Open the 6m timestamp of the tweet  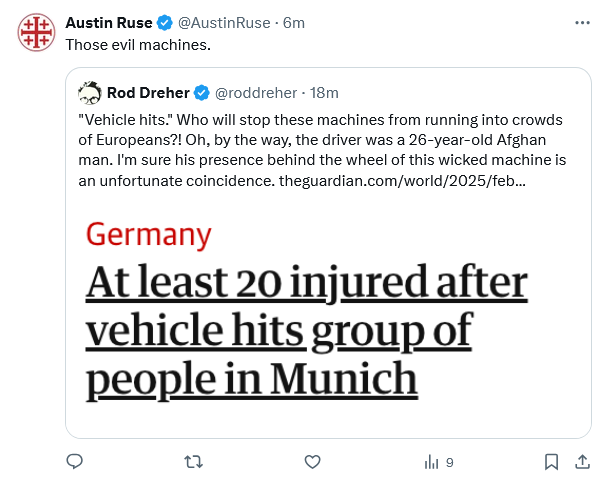(x=295, y=22)
